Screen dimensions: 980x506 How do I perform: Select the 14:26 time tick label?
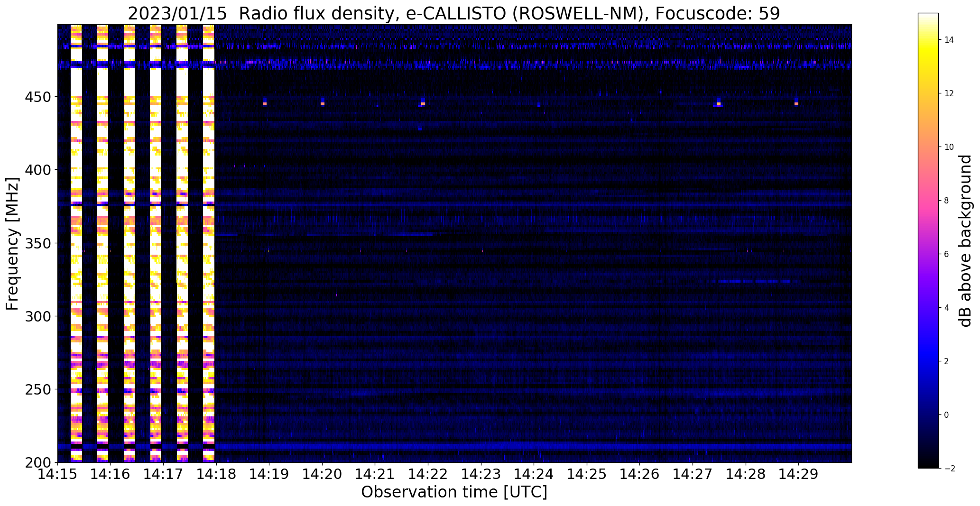point(640,474)
